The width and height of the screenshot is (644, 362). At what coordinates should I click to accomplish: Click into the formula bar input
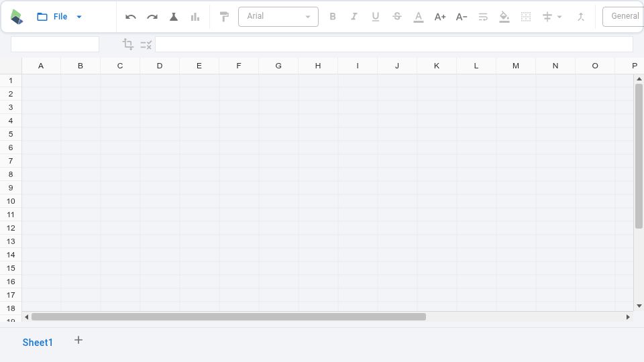[x=394, y=44]
